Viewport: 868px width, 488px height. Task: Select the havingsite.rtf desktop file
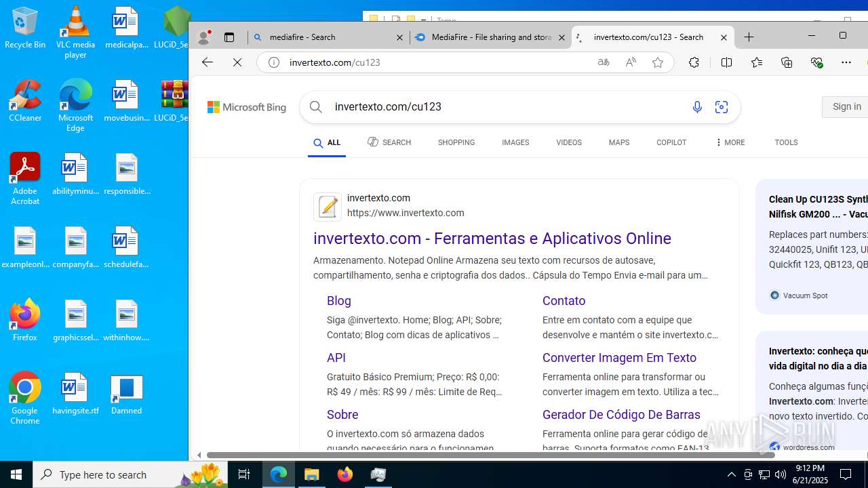click(75, 394)
